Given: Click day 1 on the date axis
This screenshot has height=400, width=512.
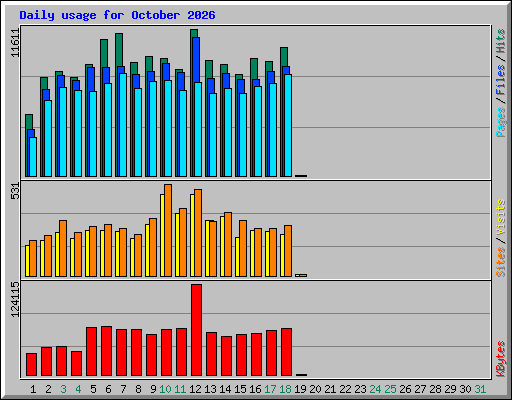Looking at the screenshot, I should pos(33,389).
